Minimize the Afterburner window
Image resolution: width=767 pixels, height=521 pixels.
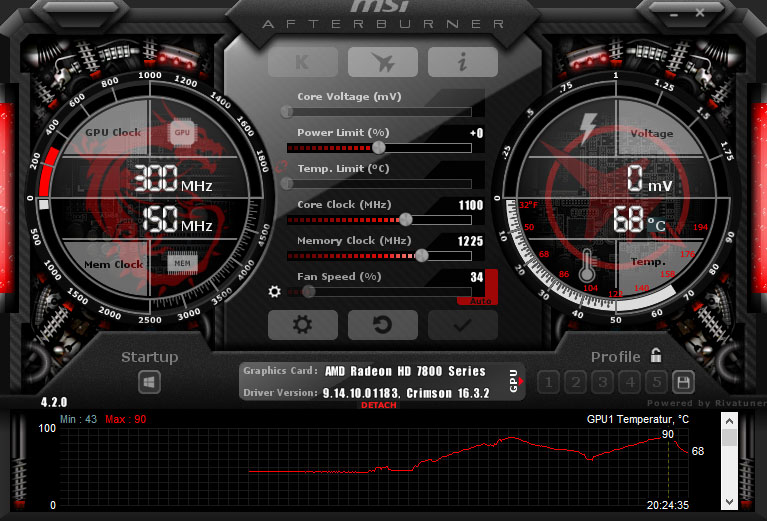pyautogui.click(x=675, y=15)
